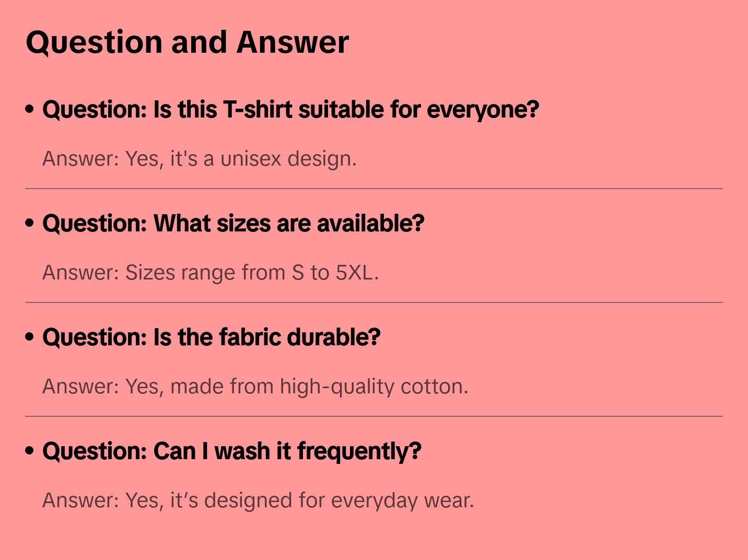Click the bullet beside the T-shirt suitability question

tap(30, 109)
